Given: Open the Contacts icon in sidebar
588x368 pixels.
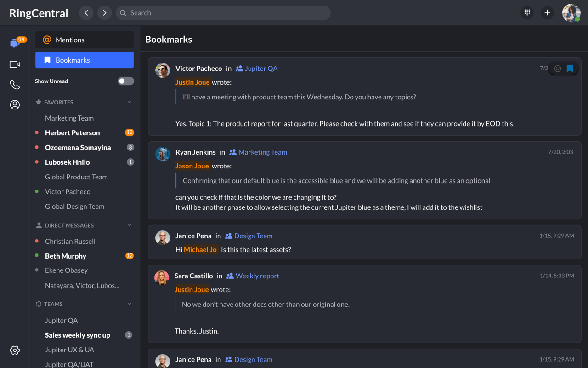Looking at the screenshot, I should click(x=15, y=105).
